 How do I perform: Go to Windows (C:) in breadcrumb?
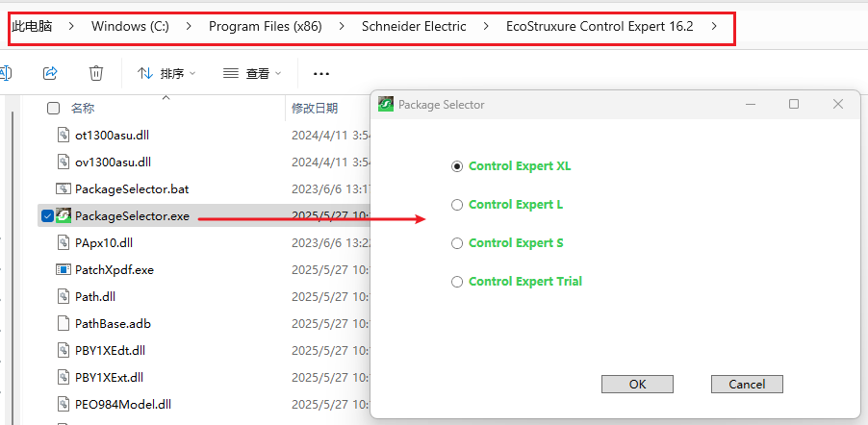pos(130,26)
